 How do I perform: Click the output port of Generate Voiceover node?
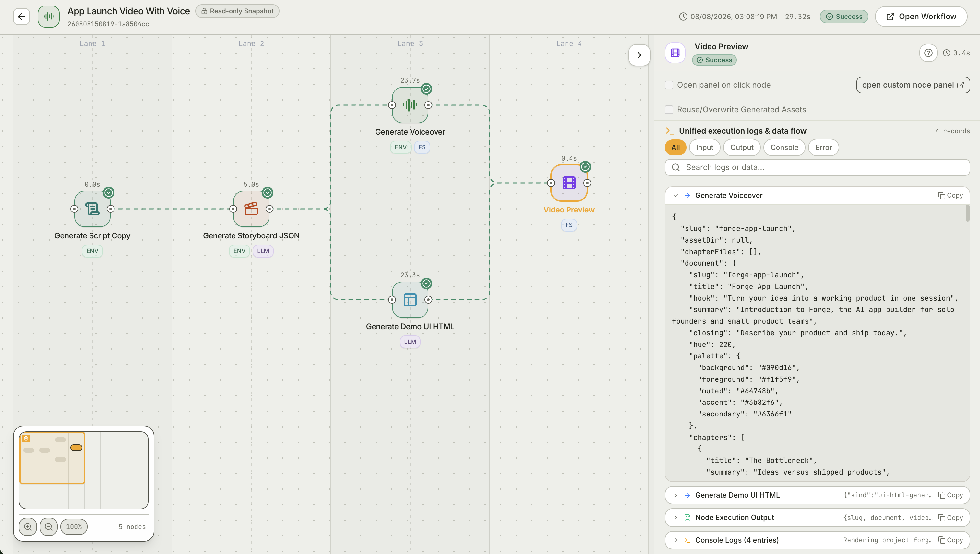tap(428, 105)
